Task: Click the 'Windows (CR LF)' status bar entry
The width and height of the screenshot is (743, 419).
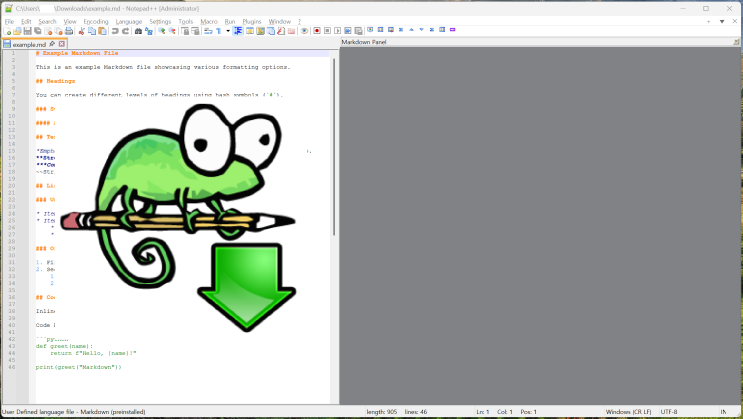Action: (628, 412)
